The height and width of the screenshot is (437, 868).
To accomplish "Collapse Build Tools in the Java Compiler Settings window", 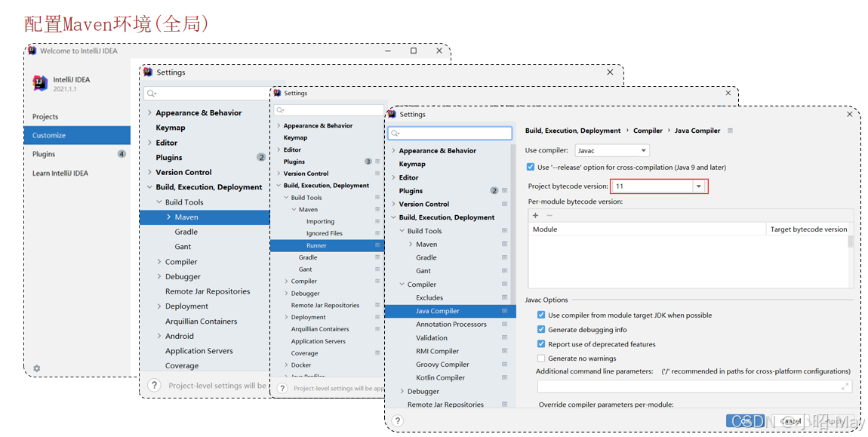I will [402, 231].
